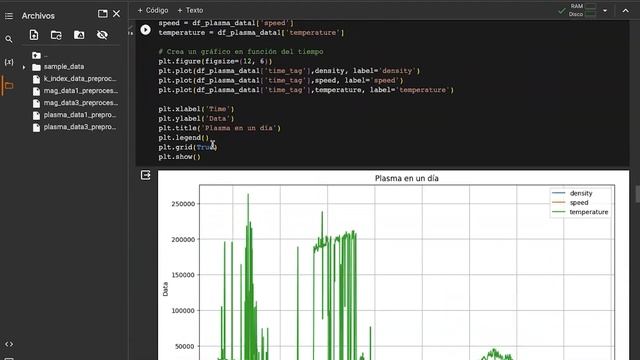This screenshot has width=640, height=360.
Task: Open plasma_data3_prepro file
Action: click(80, 127)
